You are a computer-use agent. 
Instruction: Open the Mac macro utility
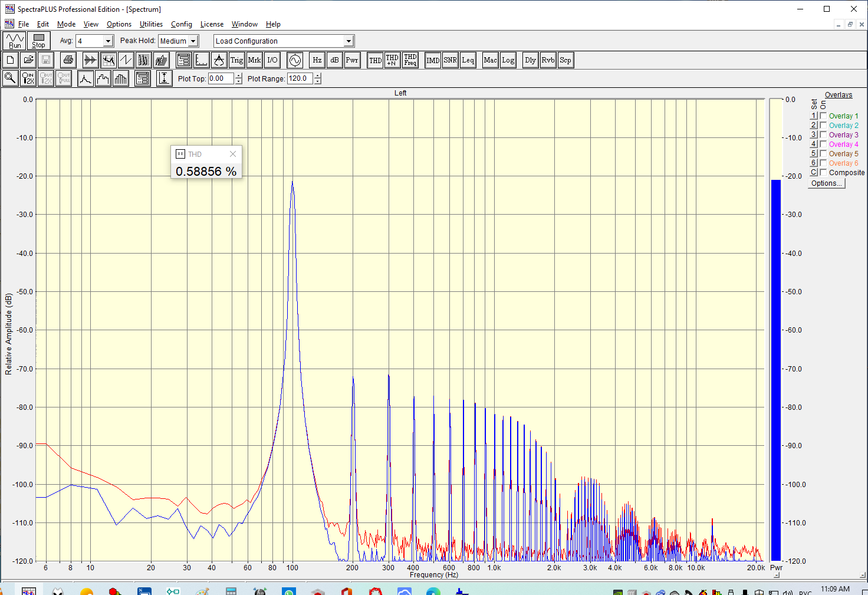pyautogui.click(x=490, y=60)
